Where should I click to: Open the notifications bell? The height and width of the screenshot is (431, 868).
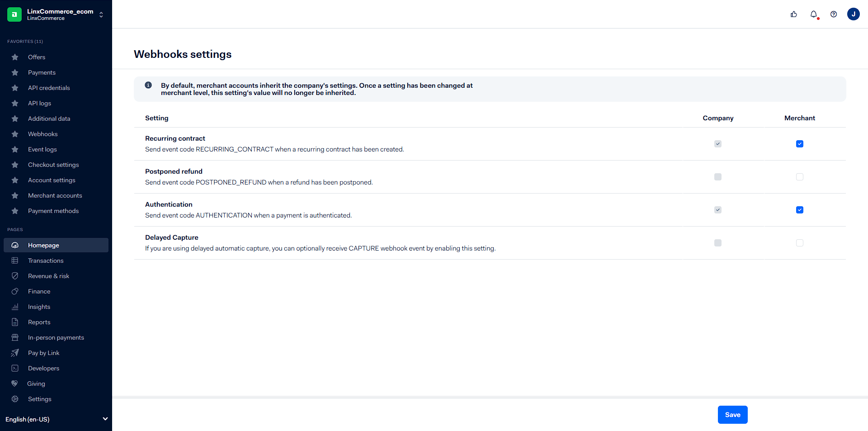[x=814, y=14]
